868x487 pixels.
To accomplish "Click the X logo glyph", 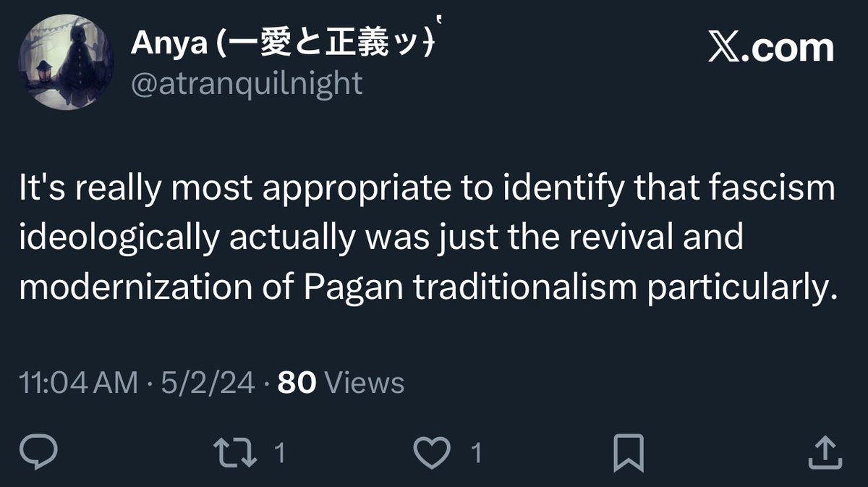I will (723, 48).
